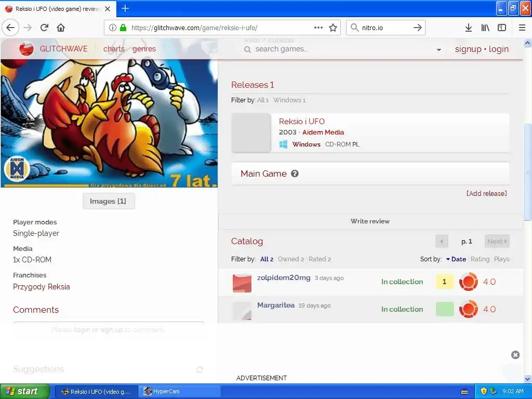This screenshot has height=399, width=532.
Task: Filter releases by All 1
Action: [263, 100]
